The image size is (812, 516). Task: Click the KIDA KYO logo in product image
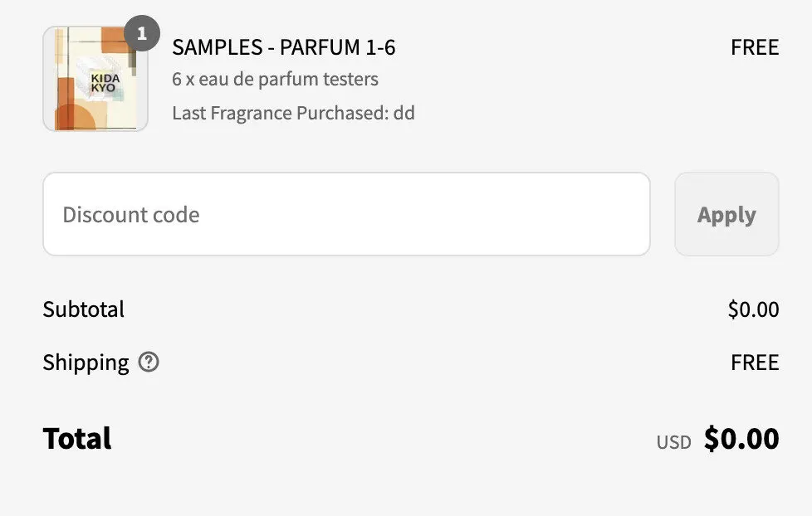click(105, 83)
